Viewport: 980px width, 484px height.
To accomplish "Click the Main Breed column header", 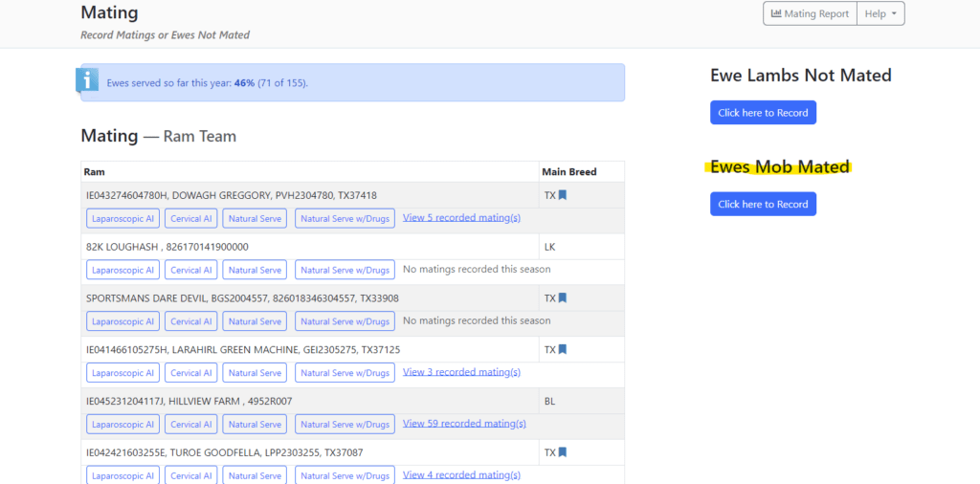I will point(568,172).
